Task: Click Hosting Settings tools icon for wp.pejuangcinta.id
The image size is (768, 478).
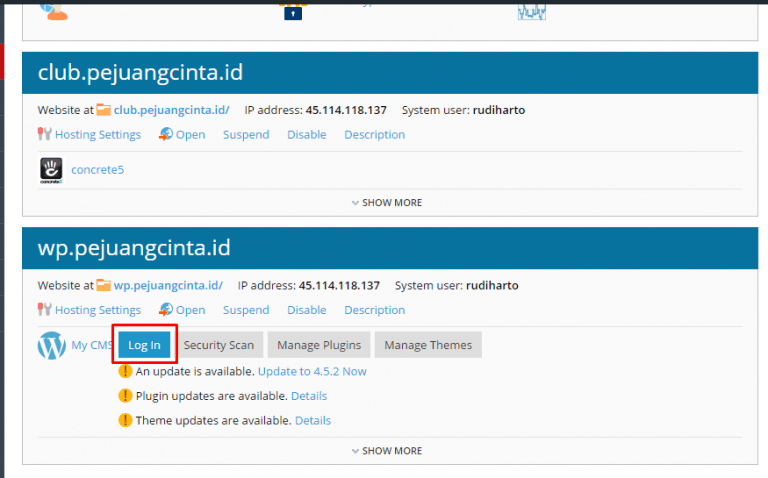Action: (x=45, y=309)
